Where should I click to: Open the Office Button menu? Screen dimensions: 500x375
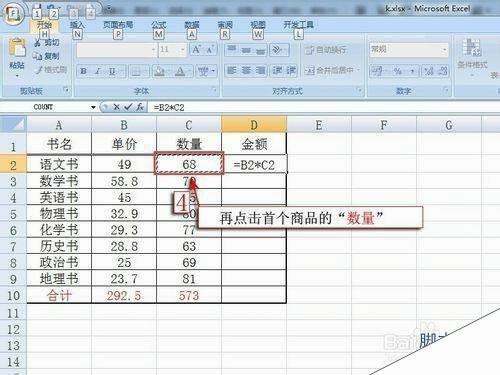pyautogui.click(x=13, y=14)
